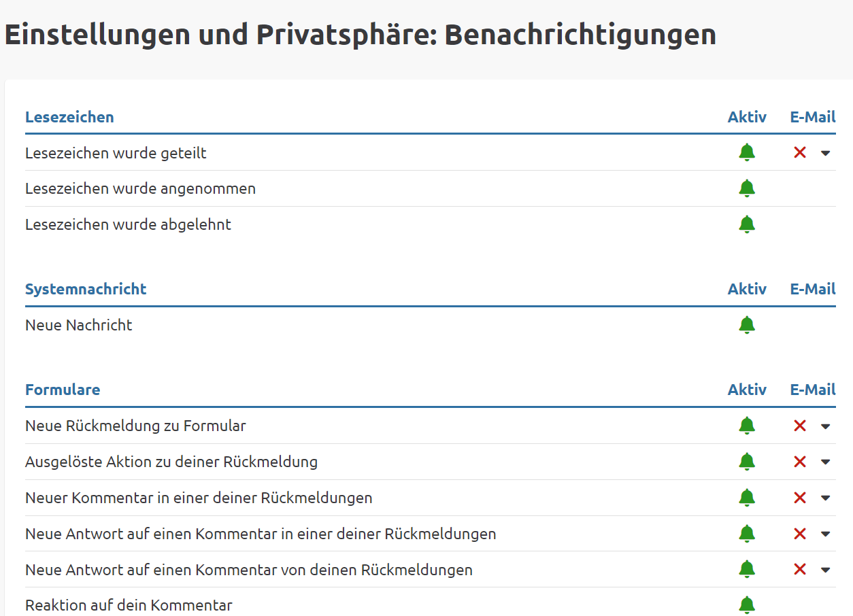Open email dropdown for 'Neue Rückmeldung zu Formular'
The height and width of the screenshot is (616, 853).
pyautogui.click(x=826, y=427)
